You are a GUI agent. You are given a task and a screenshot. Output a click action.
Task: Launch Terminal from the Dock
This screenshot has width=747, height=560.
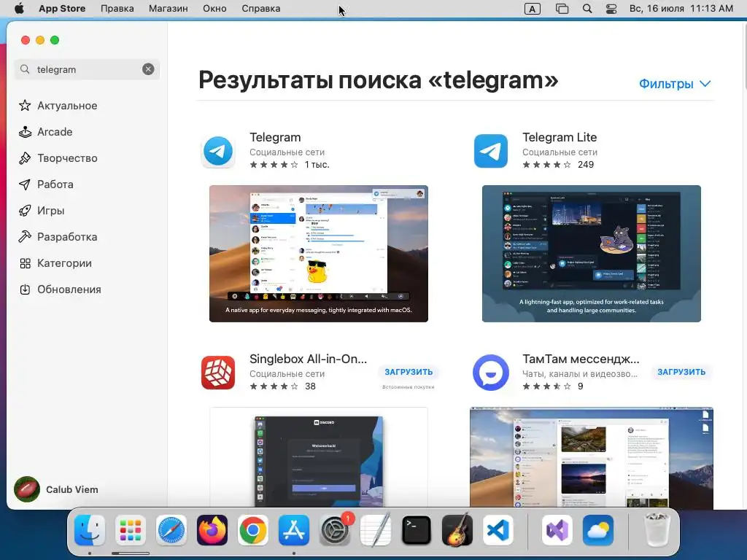[x=417, y=530]
